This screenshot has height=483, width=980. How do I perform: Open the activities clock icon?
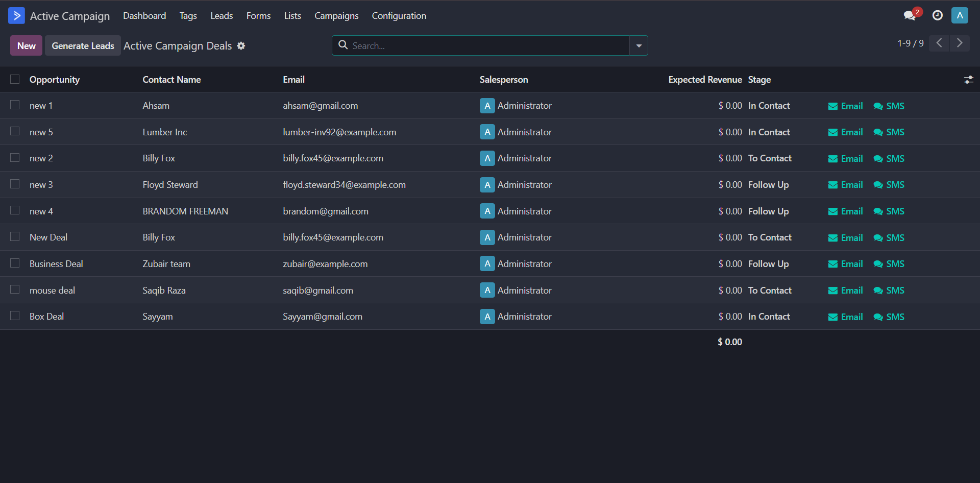[x=938, y=15]
